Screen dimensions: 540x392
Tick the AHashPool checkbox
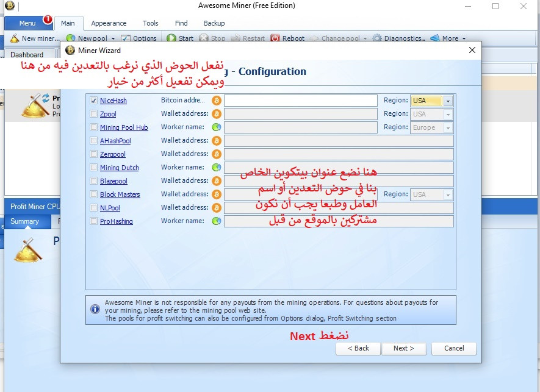93,140
